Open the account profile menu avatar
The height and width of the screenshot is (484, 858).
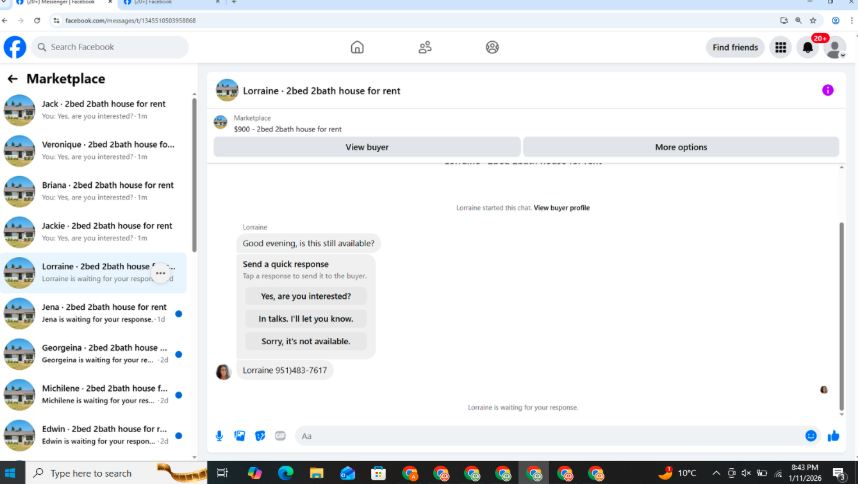[834, 48]
